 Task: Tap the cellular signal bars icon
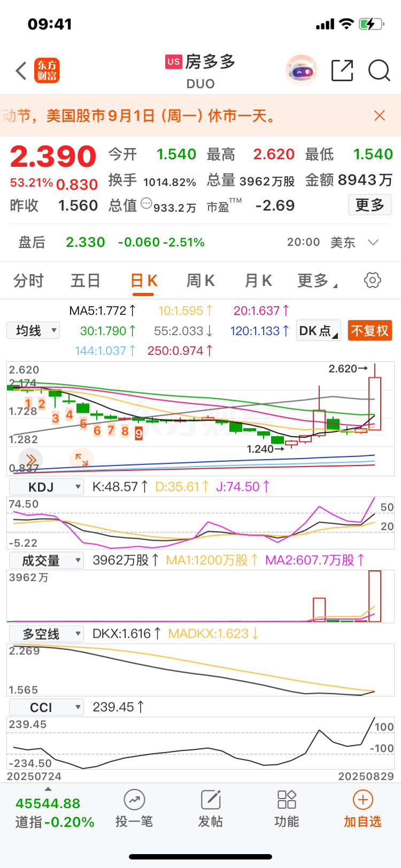tap(325, 24)
